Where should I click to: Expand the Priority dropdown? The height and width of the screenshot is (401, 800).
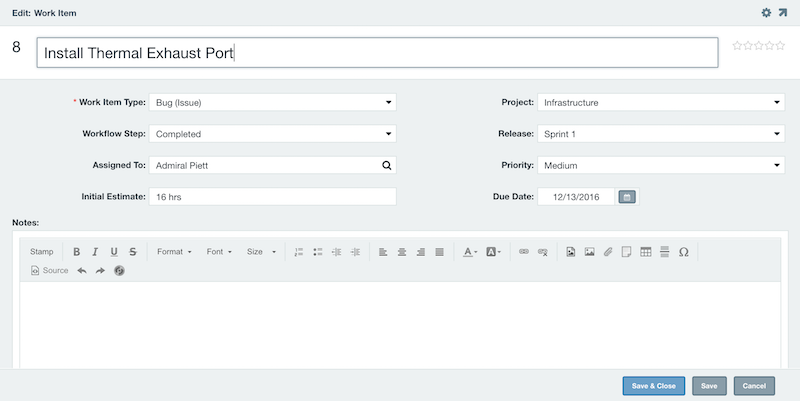click(x=661, y=165)
